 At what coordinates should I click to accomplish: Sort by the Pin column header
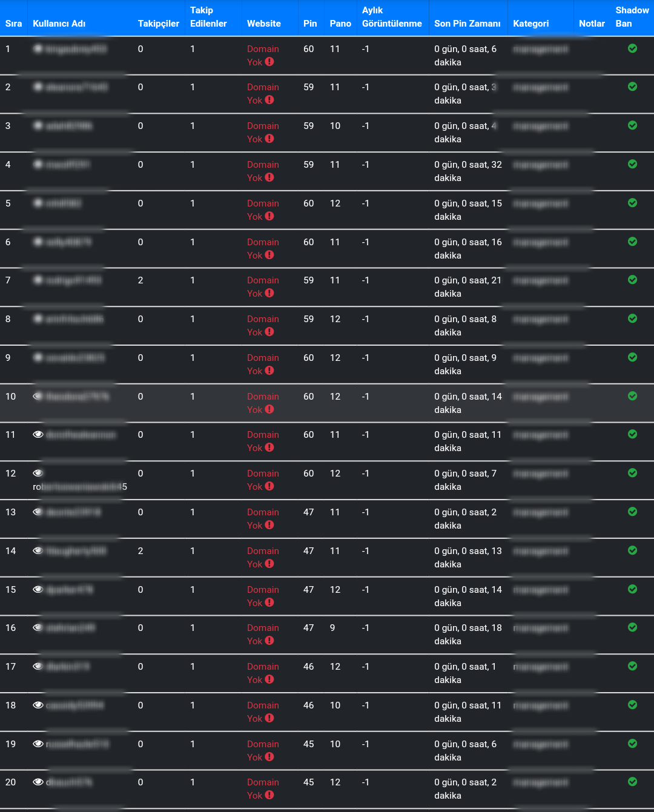click(x=310, y=24)
